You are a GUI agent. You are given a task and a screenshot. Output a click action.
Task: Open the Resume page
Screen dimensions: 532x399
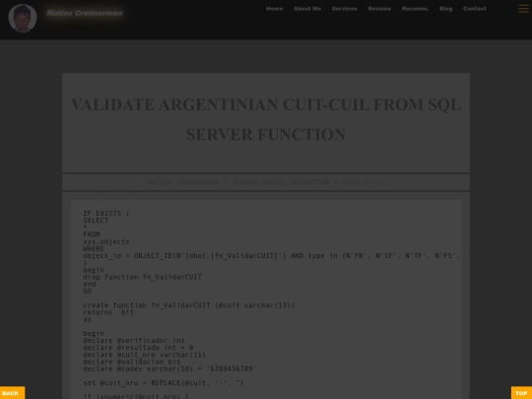[x=379, y=9]
